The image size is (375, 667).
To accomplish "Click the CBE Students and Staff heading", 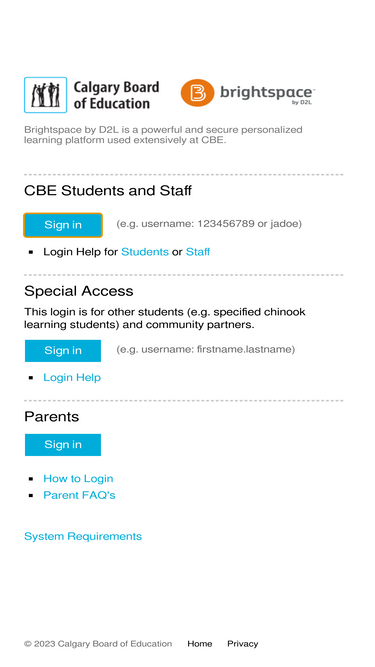I will pos(108,191).
